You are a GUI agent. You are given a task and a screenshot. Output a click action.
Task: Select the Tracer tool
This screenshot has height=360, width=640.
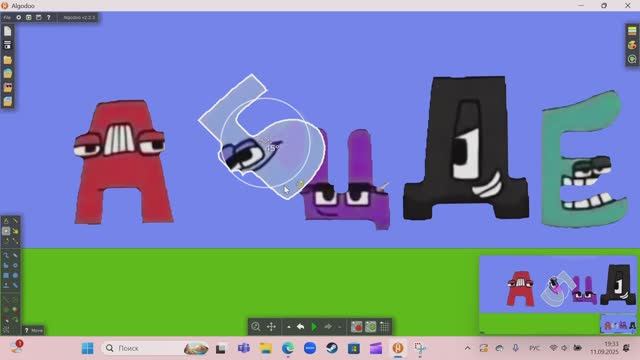tap(15, 320)
